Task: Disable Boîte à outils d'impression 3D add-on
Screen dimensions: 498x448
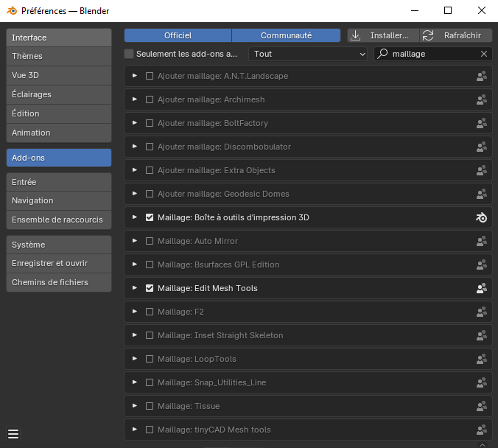Action: [x=150, y=217]
